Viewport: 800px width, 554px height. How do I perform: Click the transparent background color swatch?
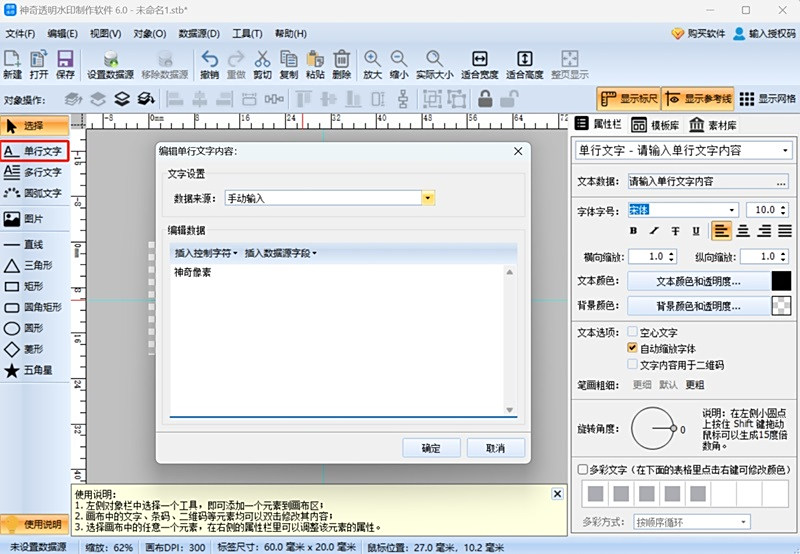[781, 306]
